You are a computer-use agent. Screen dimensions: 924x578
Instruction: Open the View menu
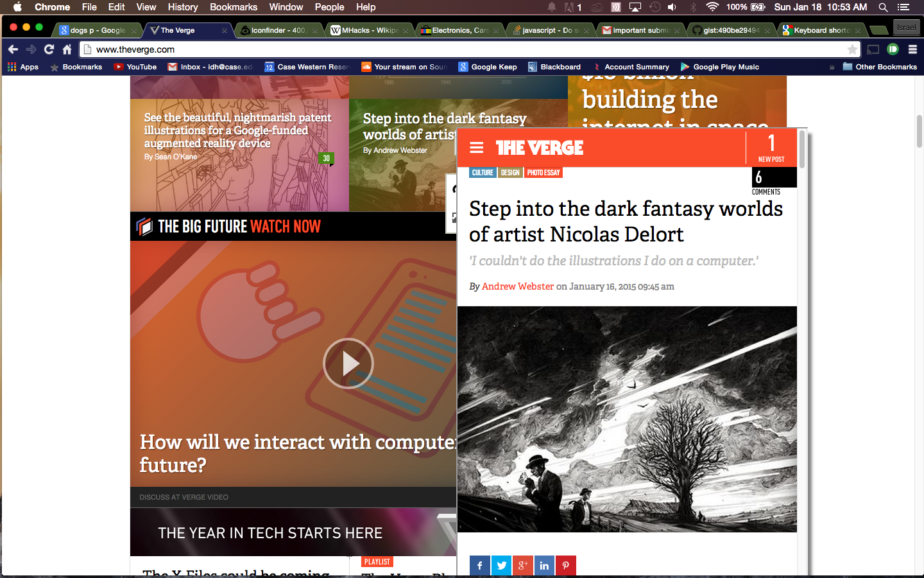click(146, 7)
